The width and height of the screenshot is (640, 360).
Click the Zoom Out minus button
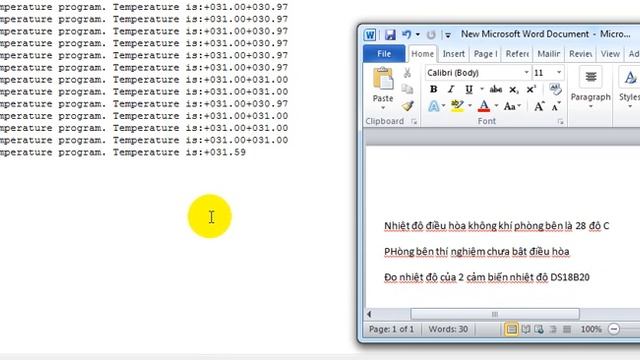pyautogui.click(x=614, y=329)
